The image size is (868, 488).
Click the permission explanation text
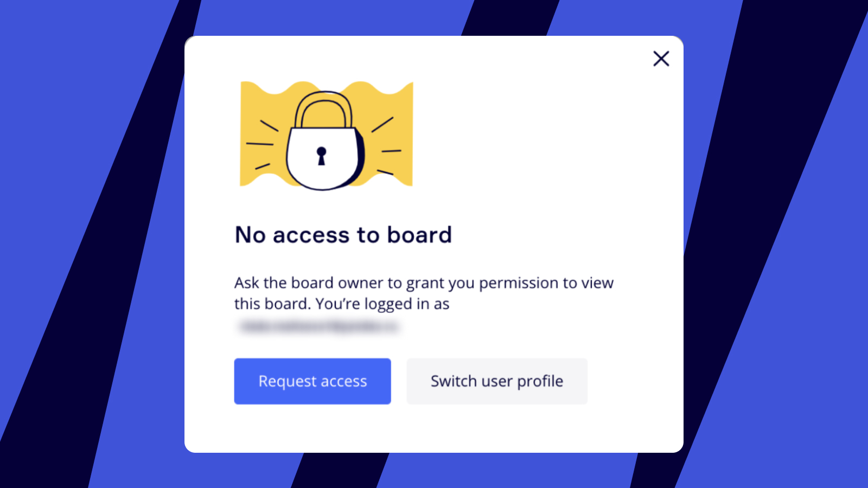coord(423,293)
